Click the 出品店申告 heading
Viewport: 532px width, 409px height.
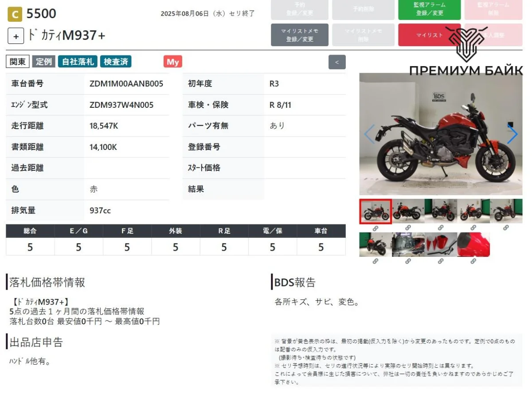tap(36, 342)
